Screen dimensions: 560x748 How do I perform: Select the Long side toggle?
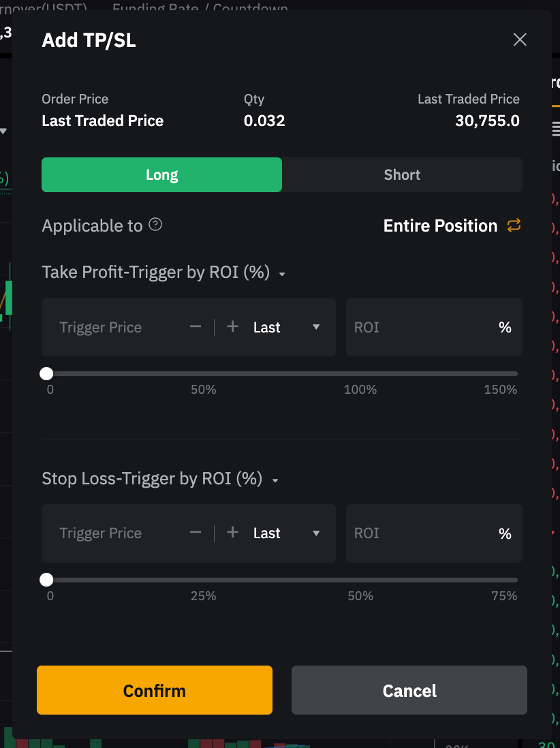(x=161, y=175)
